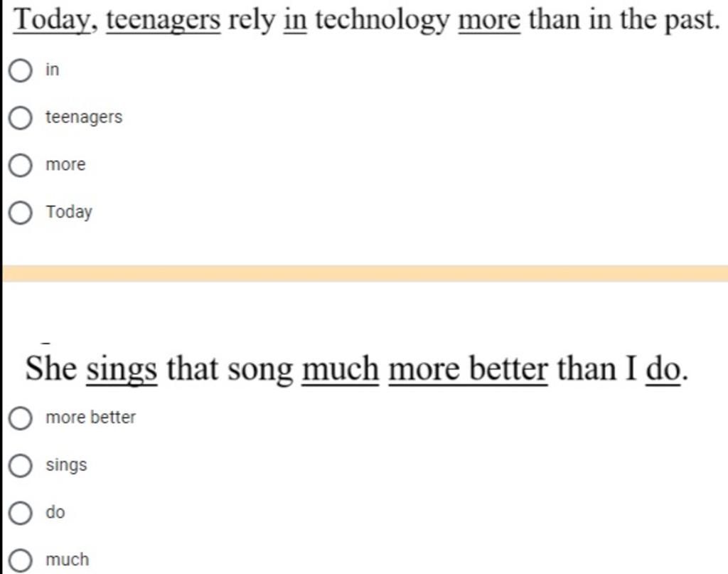Select the 'more' option in the first question
Screen dimensions: 728x574
pos(21,165)
